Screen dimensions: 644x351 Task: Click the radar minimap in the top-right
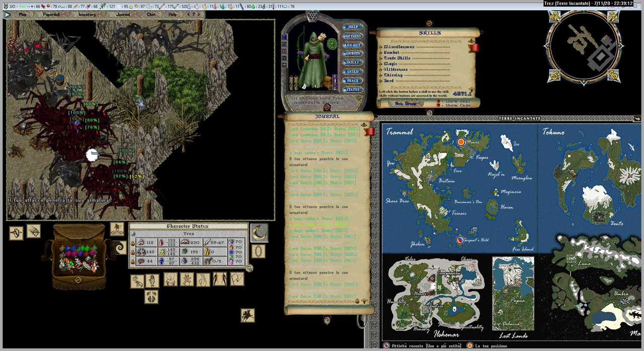[x=583, y=47]
